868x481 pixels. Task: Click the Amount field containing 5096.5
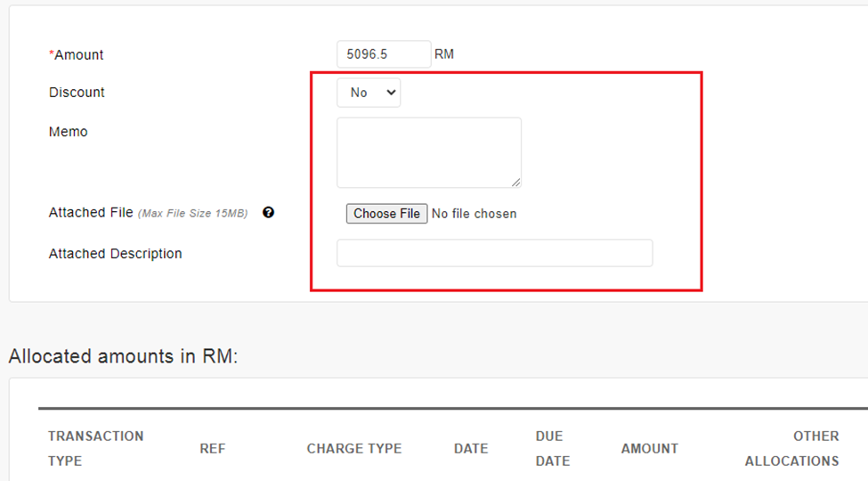(384, 54)
